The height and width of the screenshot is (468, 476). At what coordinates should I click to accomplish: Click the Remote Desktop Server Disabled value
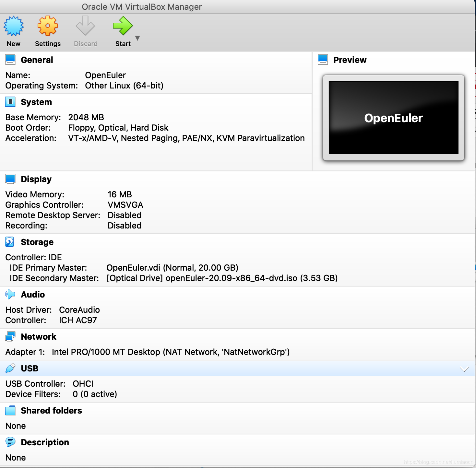(125, 215)
